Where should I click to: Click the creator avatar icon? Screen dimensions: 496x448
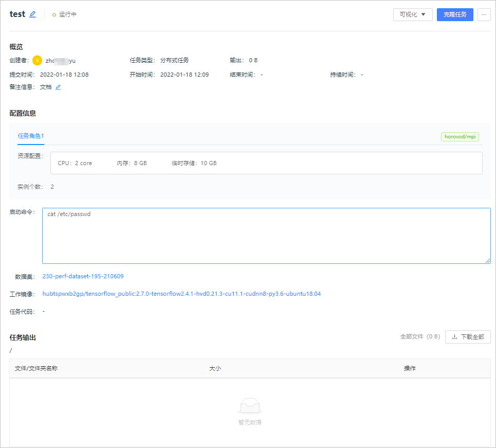[38, 60]
